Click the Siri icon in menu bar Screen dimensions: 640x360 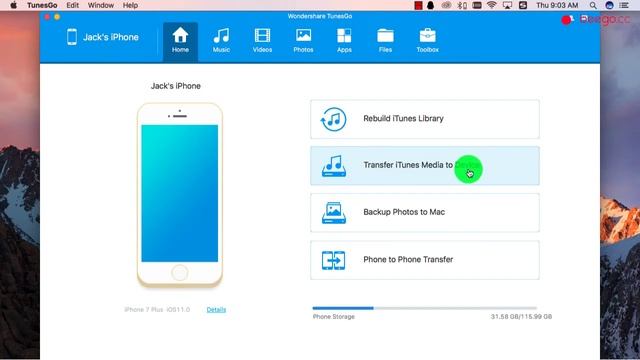(x=609, y=5)
